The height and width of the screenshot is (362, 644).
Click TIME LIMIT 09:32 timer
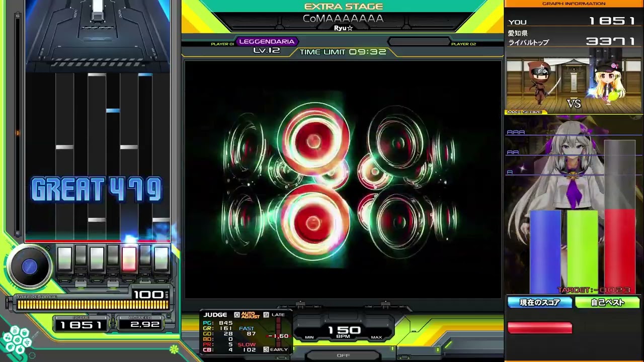click(343, 52)
